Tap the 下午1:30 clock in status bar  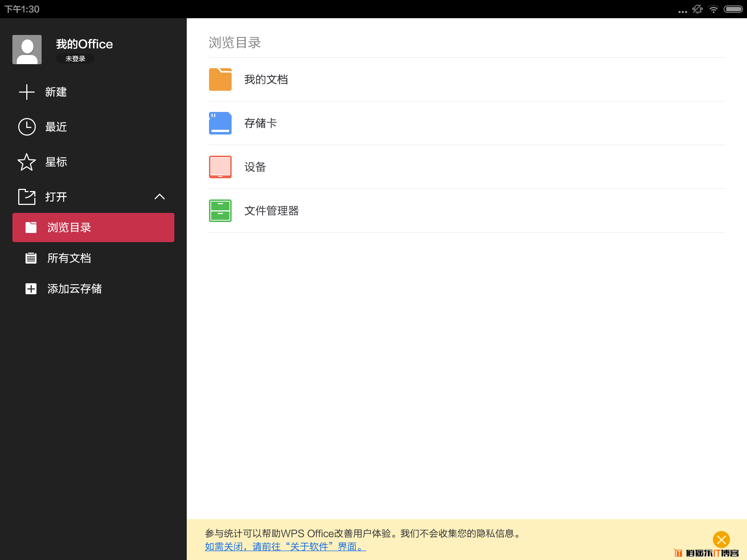22,9
